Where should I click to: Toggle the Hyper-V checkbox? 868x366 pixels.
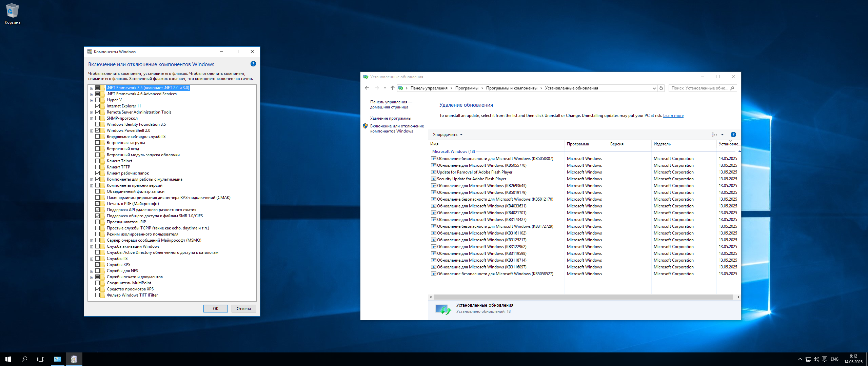pyautogui.click(x=98, y=100)
